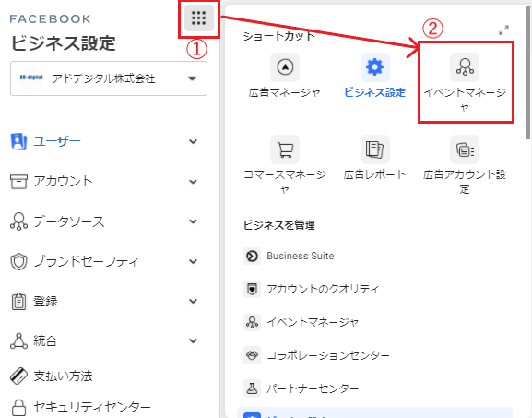Click the アドデジタル company logo thumbnail
This screenshot has width=532, height=418.
[x=31, y=78]
